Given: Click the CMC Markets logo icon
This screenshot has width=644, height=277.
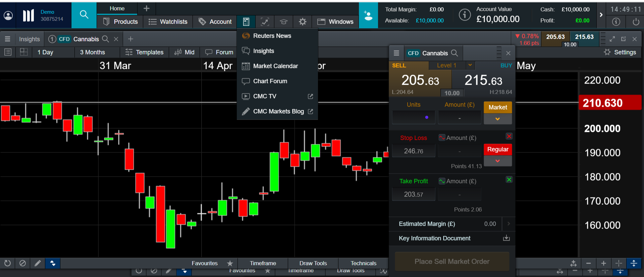Looking at the screenshot, I should [x=29, y=15].
